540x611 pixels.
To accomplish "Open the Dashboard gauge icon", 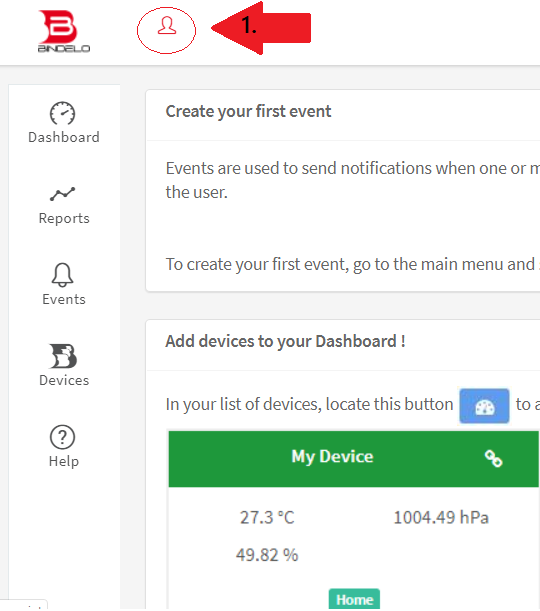I will click(62, 113).
